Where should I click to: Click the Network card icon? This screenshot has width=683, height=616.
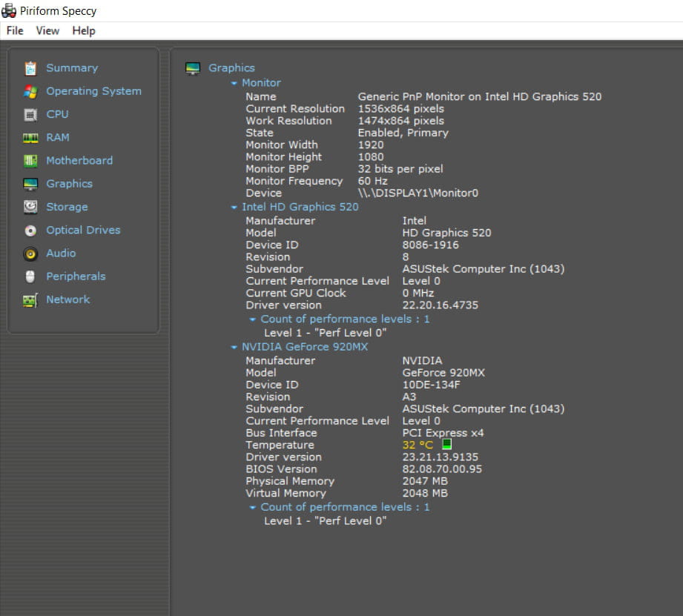(30, 300)
